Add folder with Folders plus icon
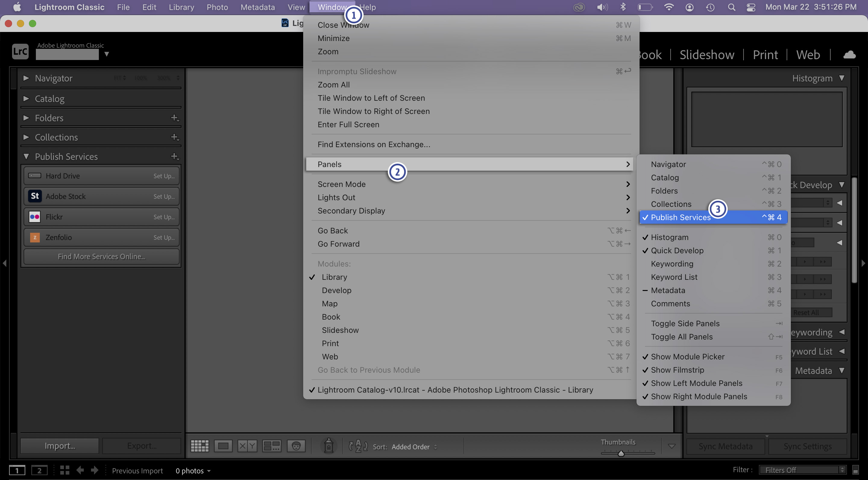Viewport: 868px width, 480px height. pos(175,118)
